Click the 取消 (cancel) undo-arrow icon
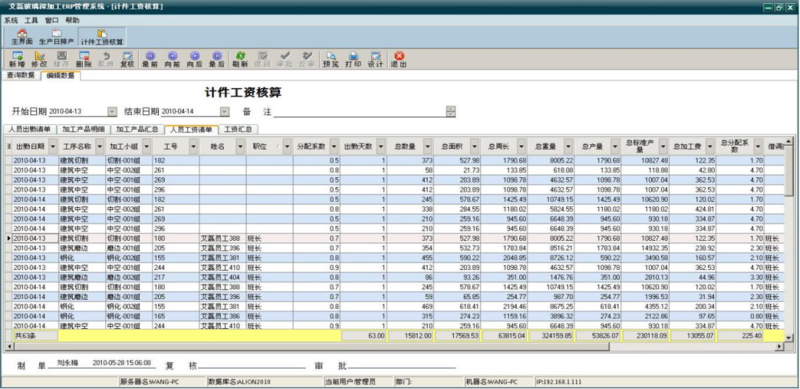 (x=106, y=59)
